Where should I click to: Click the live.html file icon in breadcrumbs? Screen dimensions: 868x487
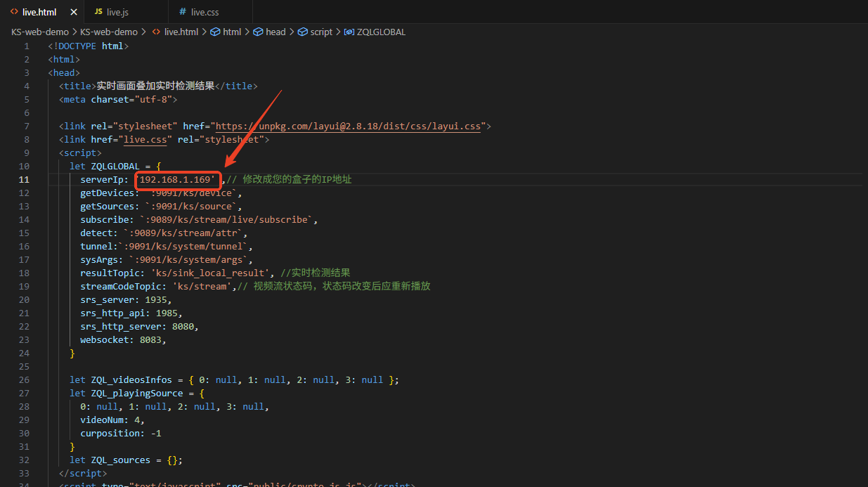click(x=156, y=32)
